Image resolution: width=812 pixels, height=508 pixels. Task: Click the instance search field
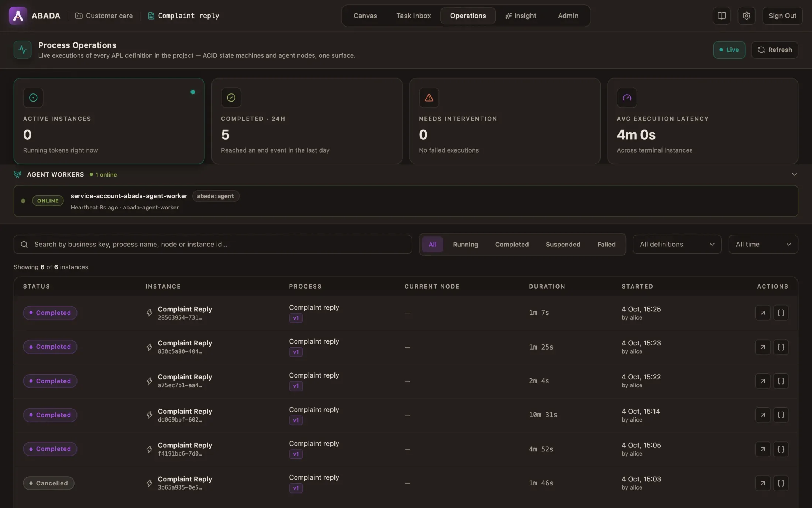tap(213, 244)
